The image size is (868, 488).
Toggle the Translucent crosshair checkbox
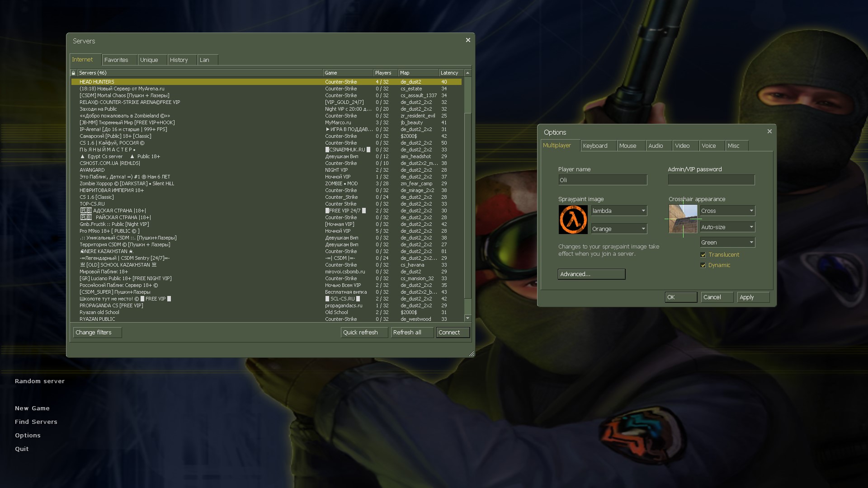coord(703,255)
